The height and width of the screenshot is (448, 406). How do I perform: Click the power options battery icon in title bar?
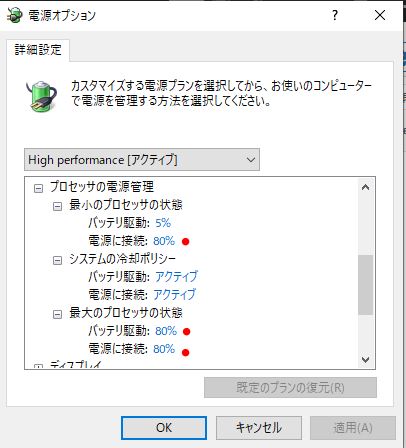[x=14, y=15]
